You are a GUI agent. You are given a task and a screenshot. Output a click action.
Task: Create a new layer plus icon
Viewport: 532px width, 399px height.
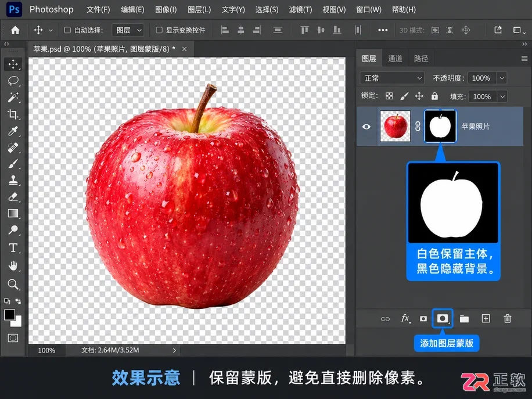click(486, 318)
